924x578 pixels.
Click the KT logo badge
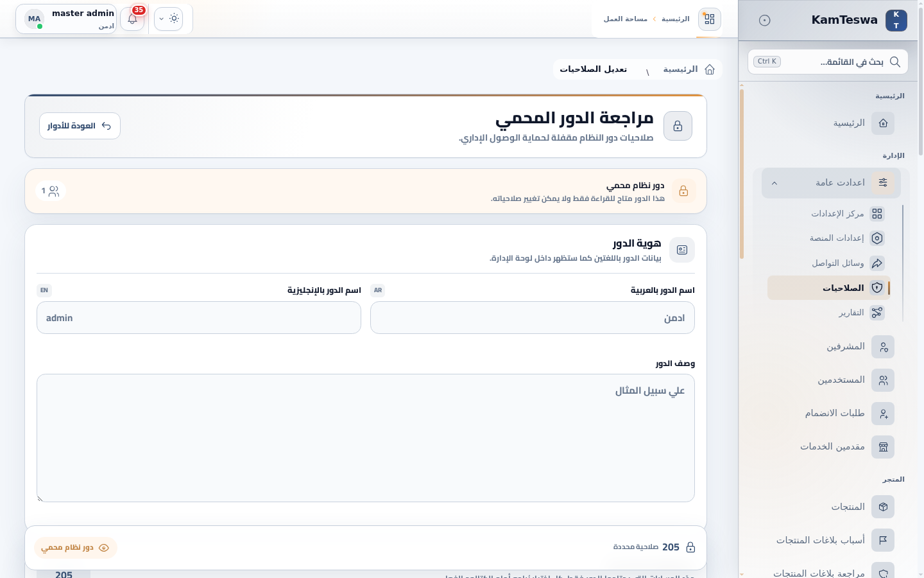click(896, 20)
